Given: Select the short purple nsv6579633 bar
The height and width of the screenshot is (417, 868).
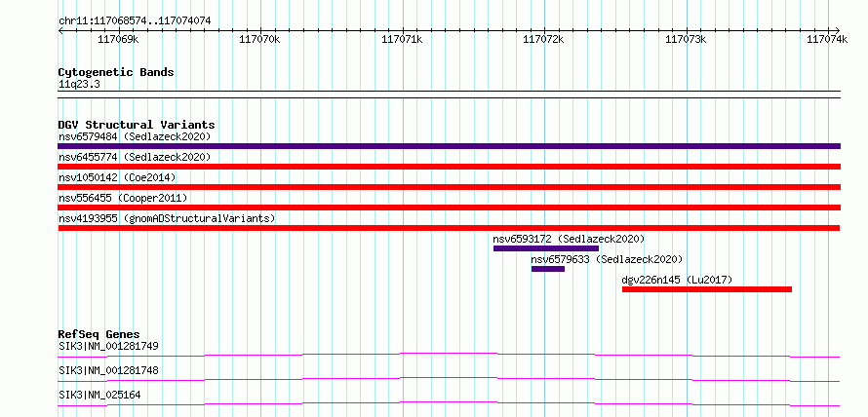Looking at the screenshot, I should [548, 269].
